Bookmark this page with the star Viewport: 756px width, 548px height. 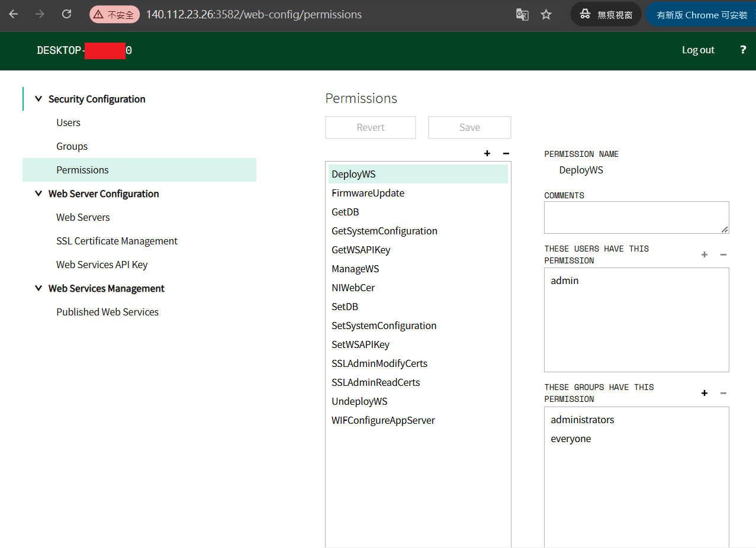click(546, 15)
